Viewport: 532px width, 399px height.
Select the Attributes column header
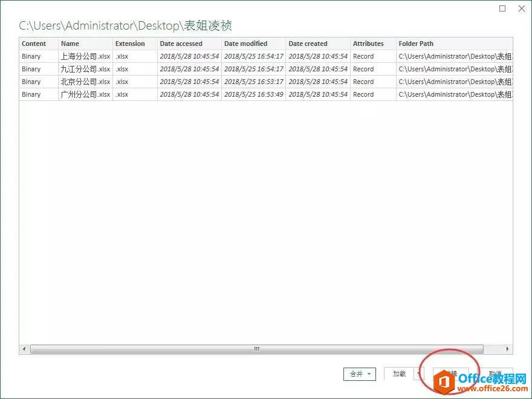pos(373,44)
